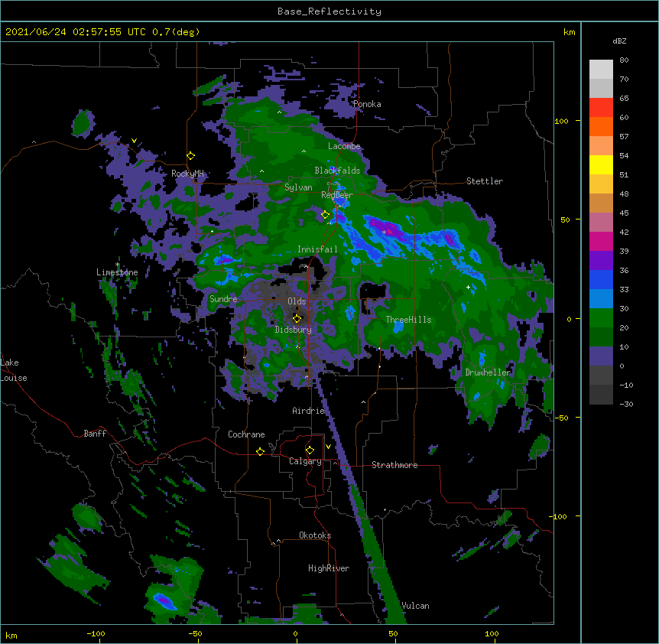This screenshot has width=659, height=644.
Task: Click the Ponoka city label
Action: click(367, 104)
